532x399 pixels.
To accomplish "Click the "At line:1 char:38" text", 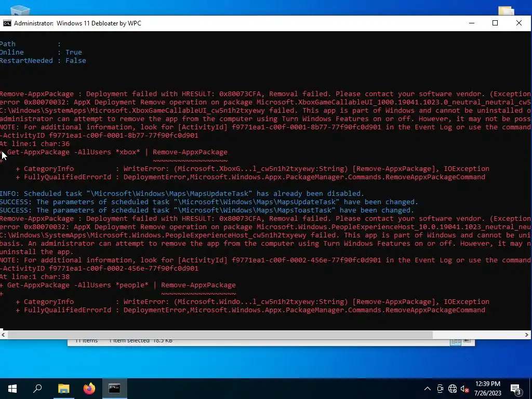I will (35, 276).
